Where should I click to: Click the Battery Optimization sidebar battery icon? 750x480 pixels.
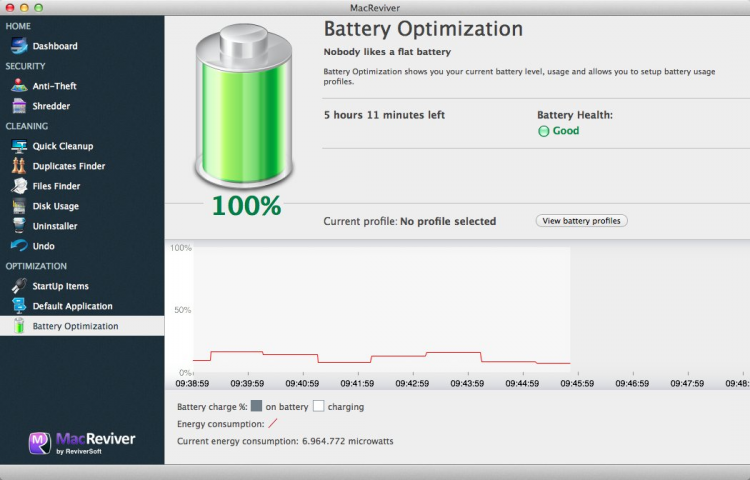(x=19, y=326)
